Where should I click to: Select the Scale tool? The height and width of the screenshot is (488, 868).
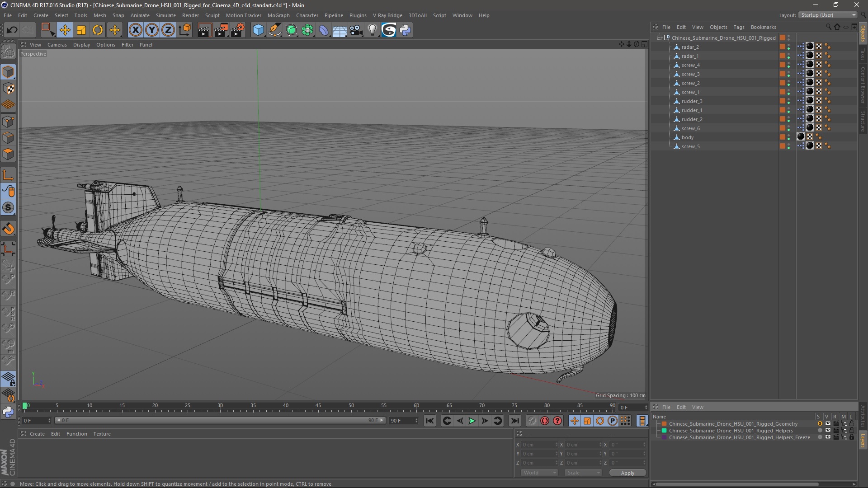tap(81, 30)
